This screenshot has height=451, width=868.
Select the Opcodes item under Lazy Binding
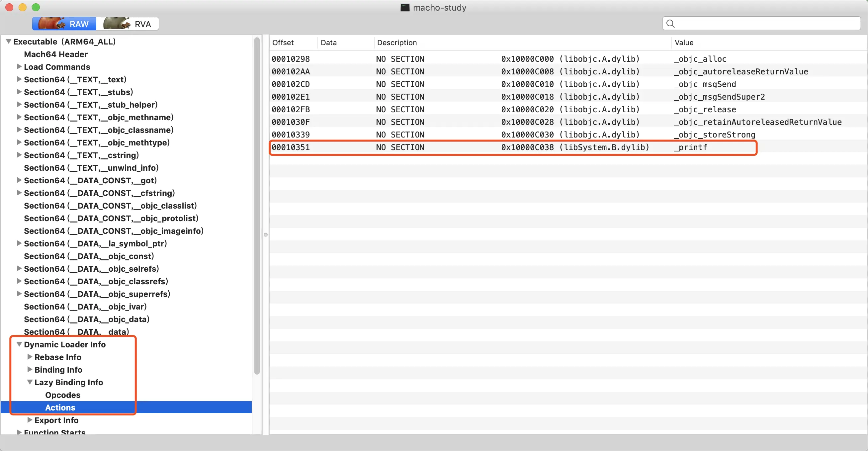63,395
